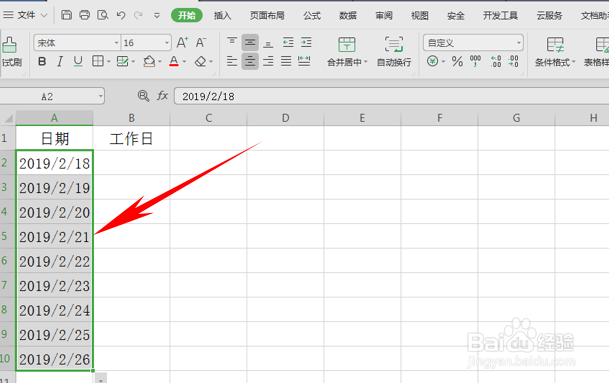Click 自动换行 wrap text button
This screenshot has width=609, height=383.
pyautogui.click(x=394, y=52)
